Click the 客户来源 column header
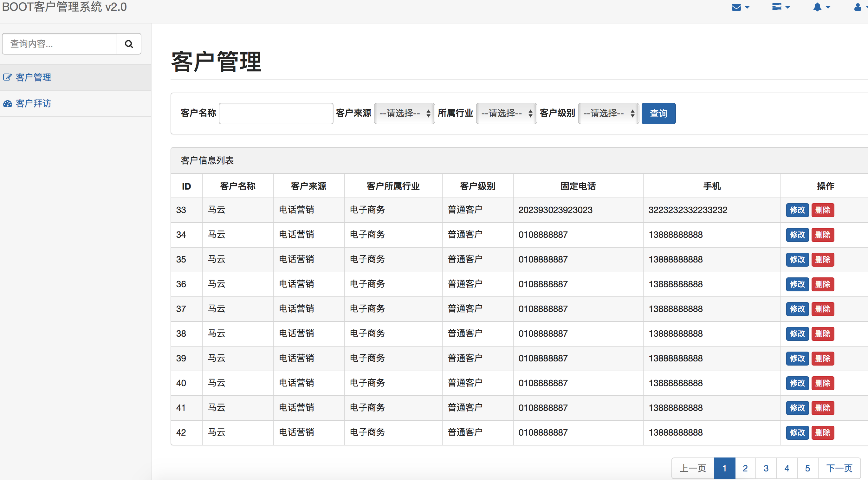Image resolution: width=868 pixels, height=480 pixels. pyautogui.click(x=308, y=186)
